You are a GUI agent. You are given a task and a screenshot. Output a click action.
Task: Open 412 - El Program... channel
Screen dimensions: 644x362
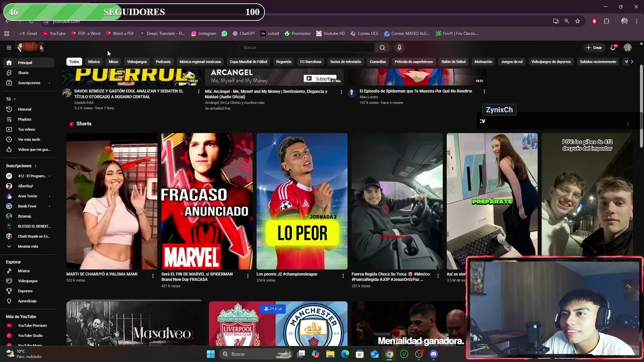(29, 176)
